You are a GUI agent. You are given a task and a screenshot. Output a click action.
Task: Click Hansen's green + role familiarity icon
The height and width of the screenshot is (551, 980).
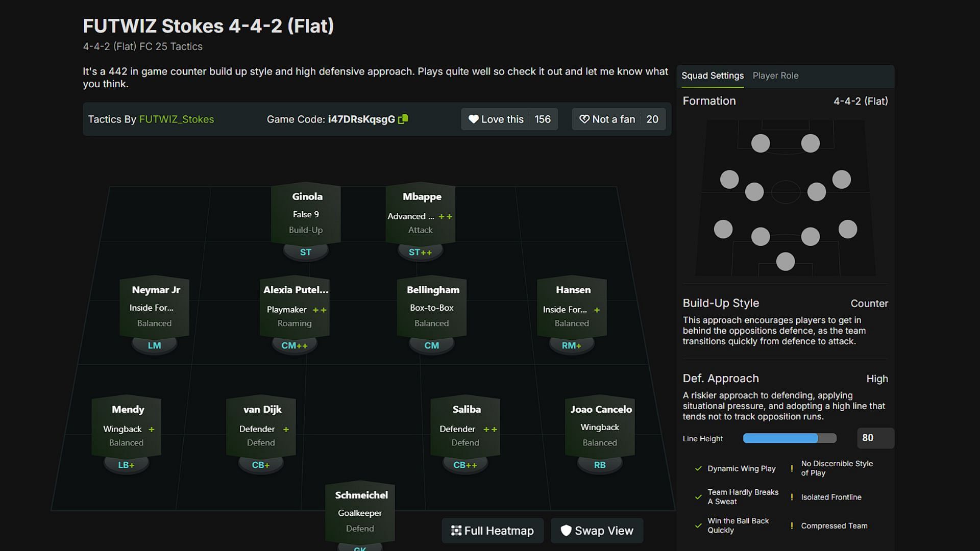[x=597, y=310]
